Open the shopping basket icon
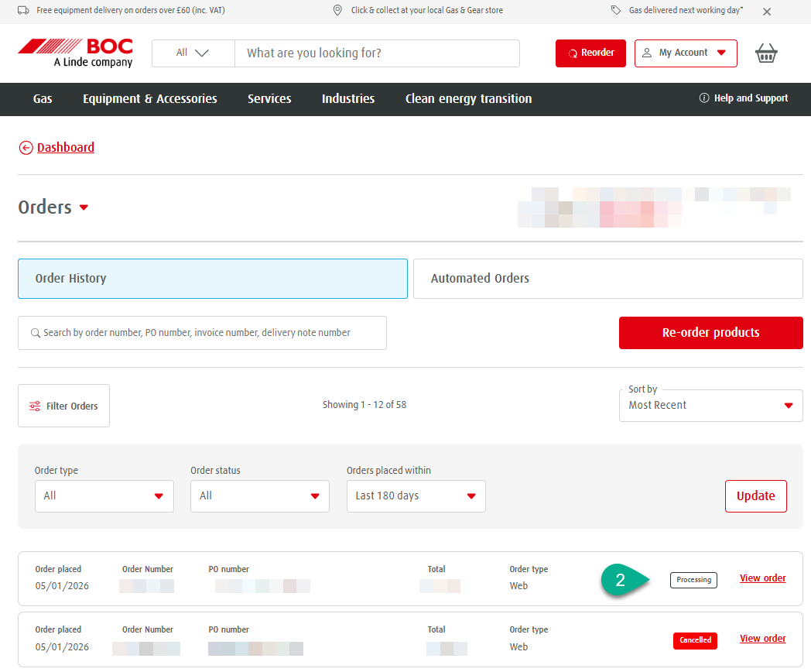811x672 pixels. coord(766,53)
